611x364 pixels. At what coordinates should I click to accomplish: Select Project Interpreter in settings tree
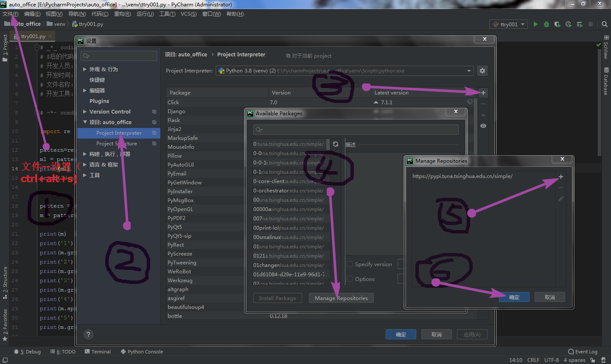(119, 133)
